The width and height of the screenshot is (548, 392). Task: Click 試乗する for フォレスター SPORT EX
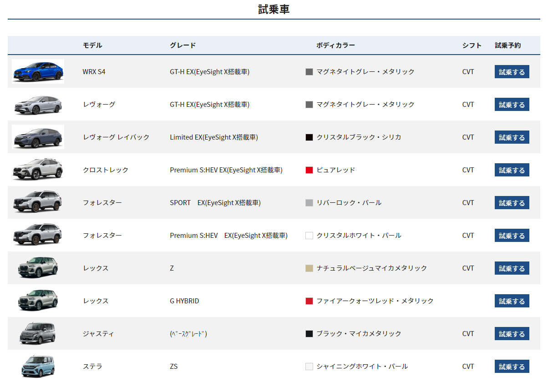[x=512, y=203]
